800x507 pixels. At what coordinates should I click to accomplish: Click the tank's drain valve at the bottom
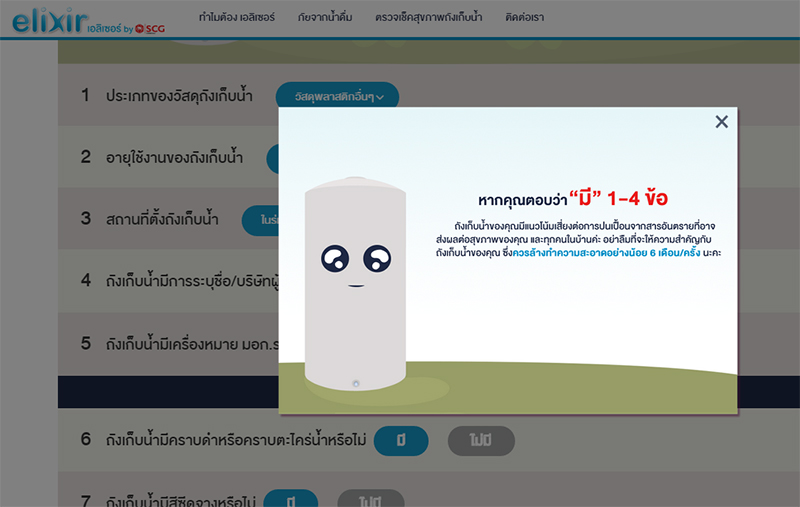[356, 384]
